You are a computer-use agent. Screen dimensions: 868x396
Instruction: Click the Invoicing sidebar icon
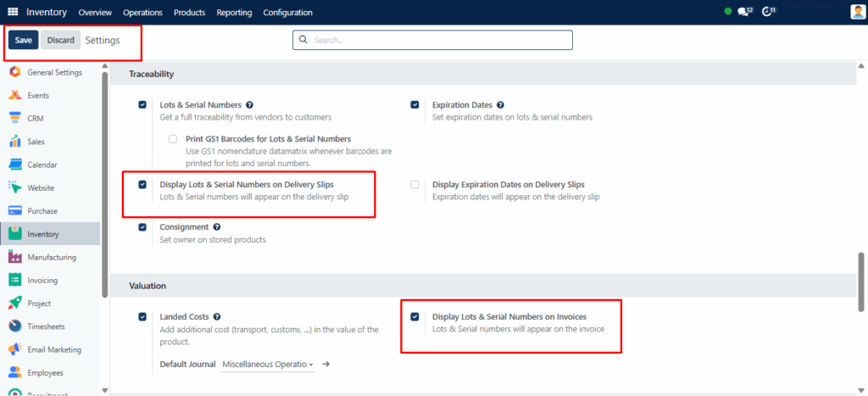pos(15,280)
